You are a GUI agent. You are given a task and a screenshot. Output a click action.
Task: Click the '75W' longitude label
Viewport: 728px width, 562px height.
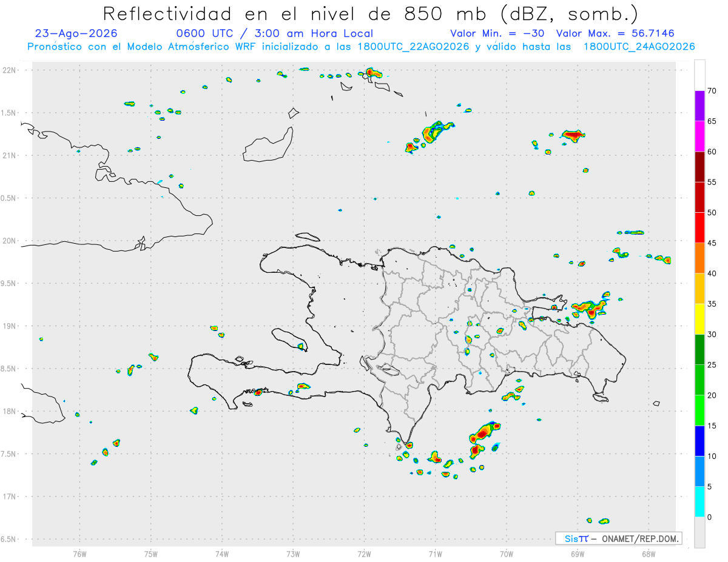pyautogui.click(x=151, y=554)
